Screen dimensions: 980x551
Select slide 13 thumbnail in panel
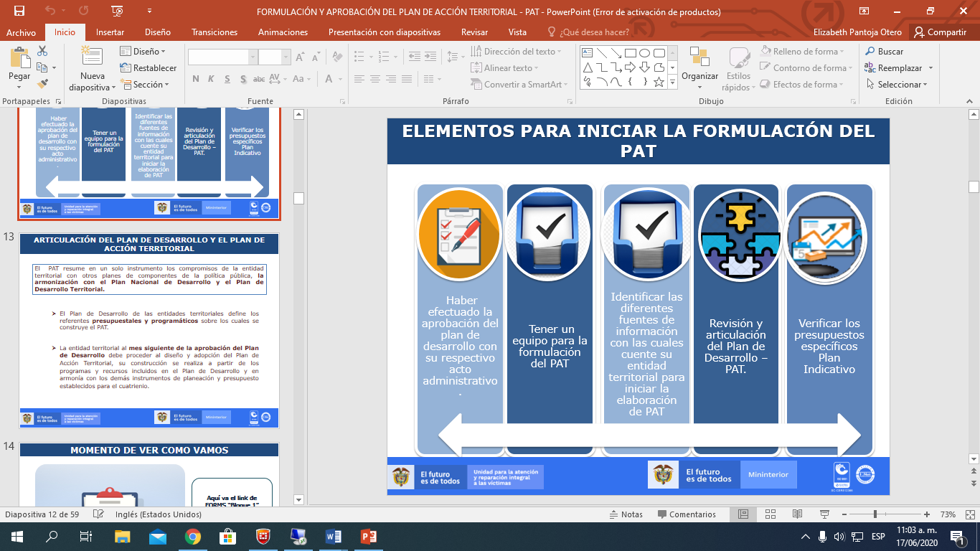(149, 331)
